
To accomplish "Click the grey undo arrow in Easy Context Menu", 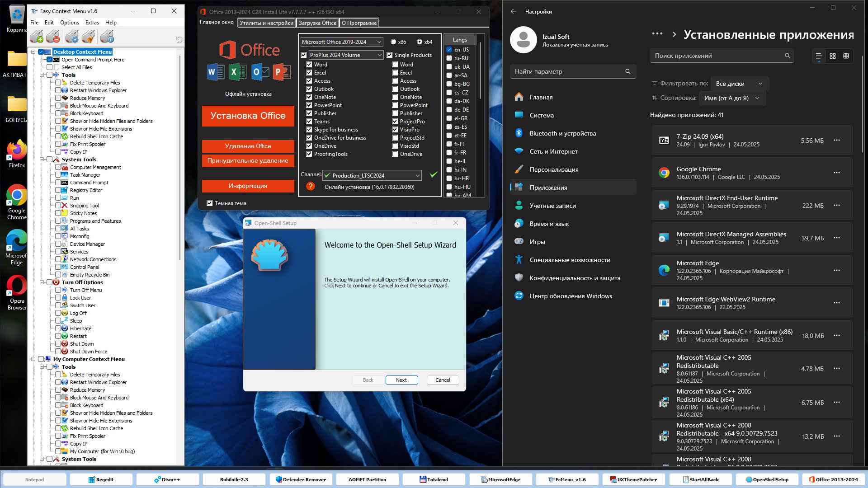I will pos(179,40).
